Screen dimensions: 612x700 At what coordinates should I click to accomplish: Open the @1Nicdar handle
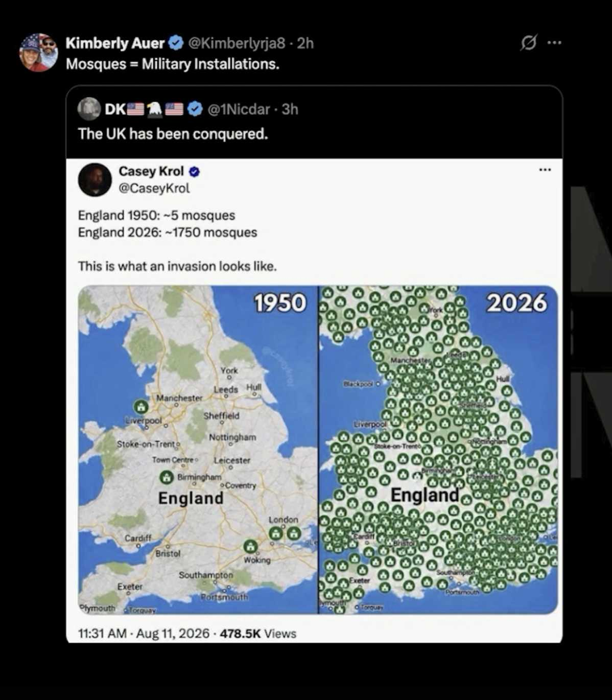point(239,109)
